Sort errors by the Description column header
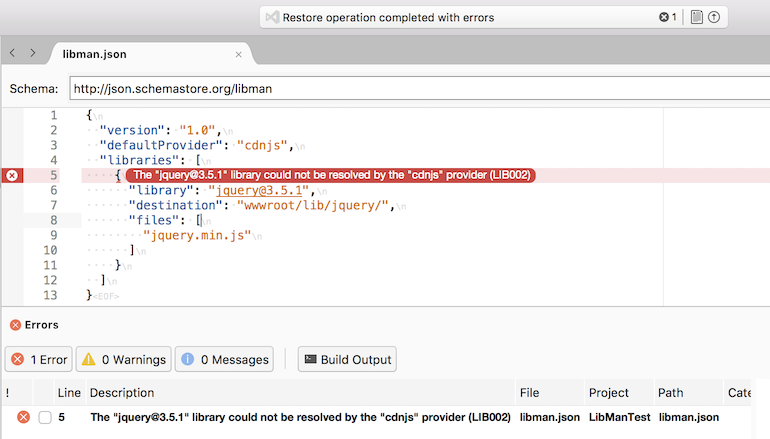The width and height of the screenshot is (770, 439). click(x=122, y=393)
